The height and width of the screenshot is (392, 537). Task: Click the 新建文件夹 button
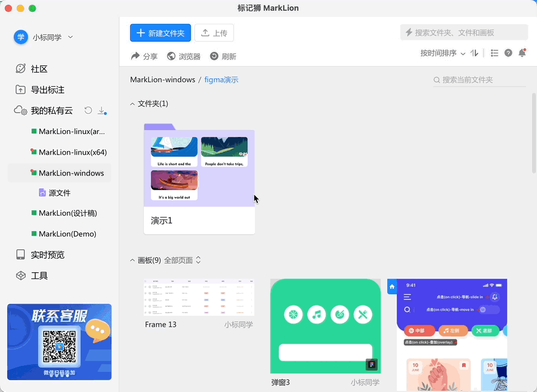(160, 33)
